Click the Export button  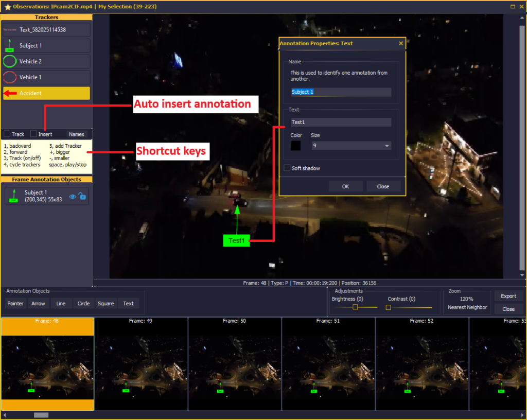pyautogui.click(x=508, y=296)
